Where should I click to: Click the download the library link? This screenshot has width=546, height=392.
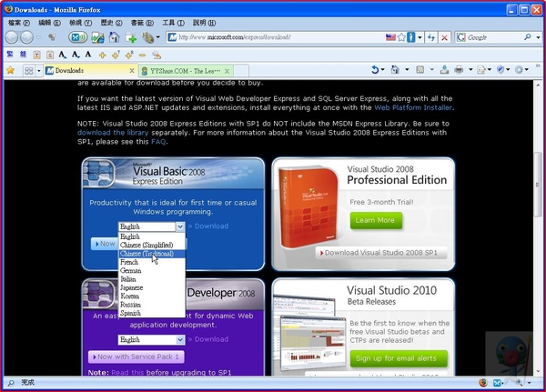coord(113,133)
